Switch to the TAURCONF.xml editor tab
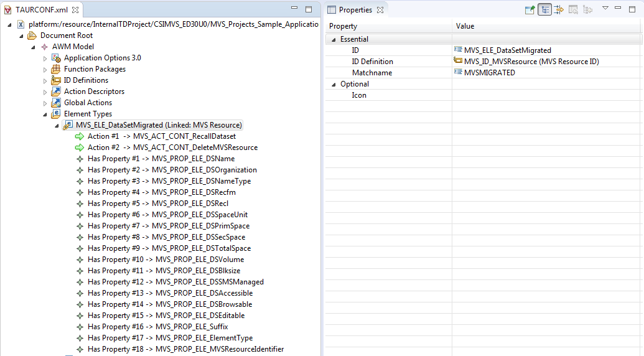This screenshot has width=644, height=356. point(41,9)
